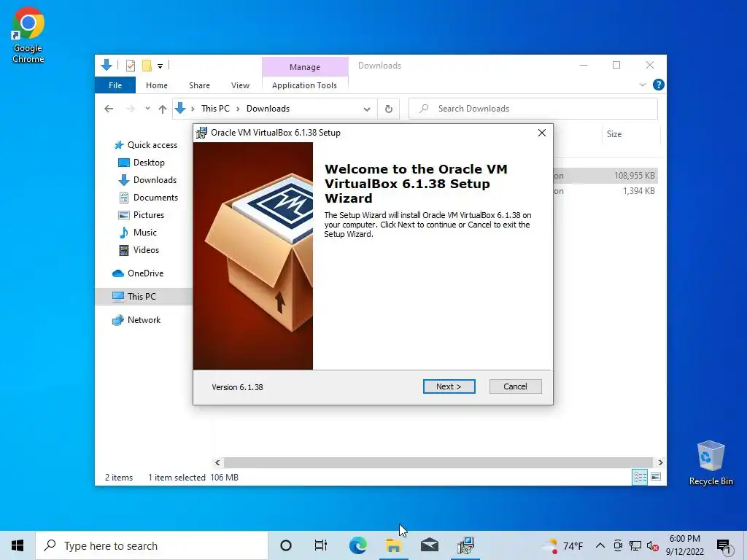Refresh the Downloads folder

tap(389, 109)
